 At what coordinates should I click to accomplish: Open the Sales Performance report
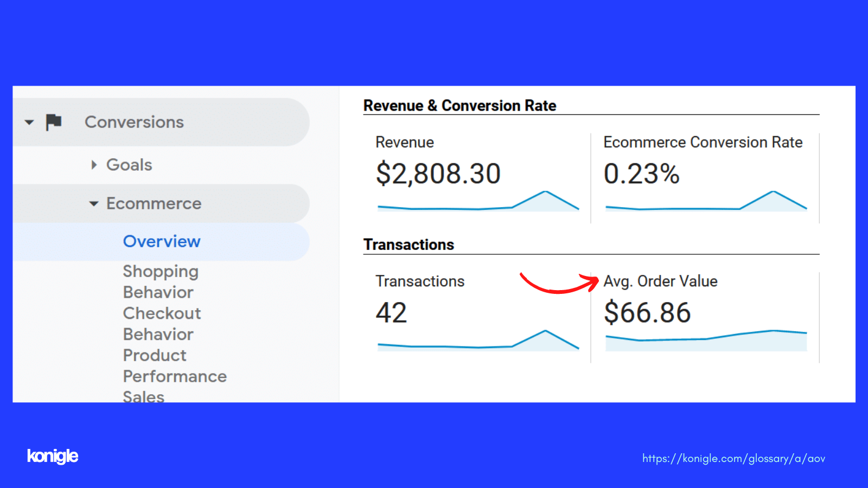143,396
